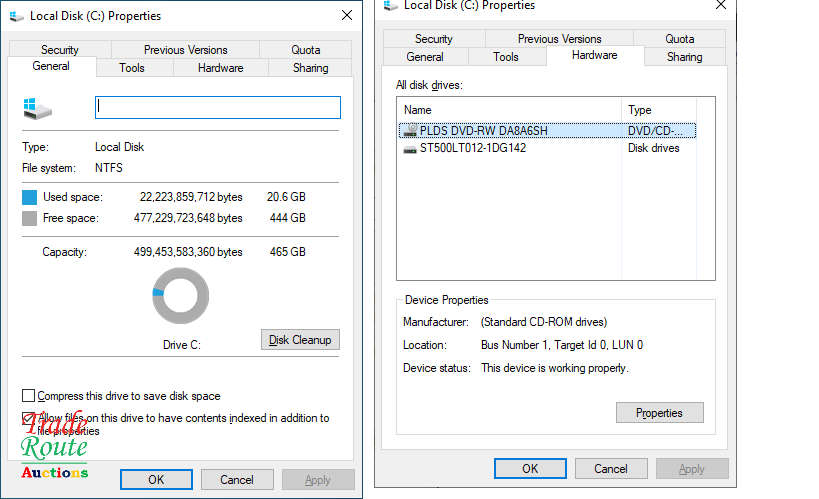Screen dimensions: 819x499
Task: Click the drive name text field
Action: pos(218,108)
